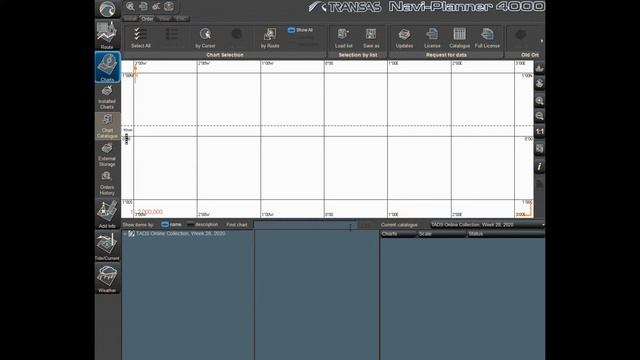This screenshot has height=360, width=640.
Task: Request Updates data
Action: click(404, 38)
